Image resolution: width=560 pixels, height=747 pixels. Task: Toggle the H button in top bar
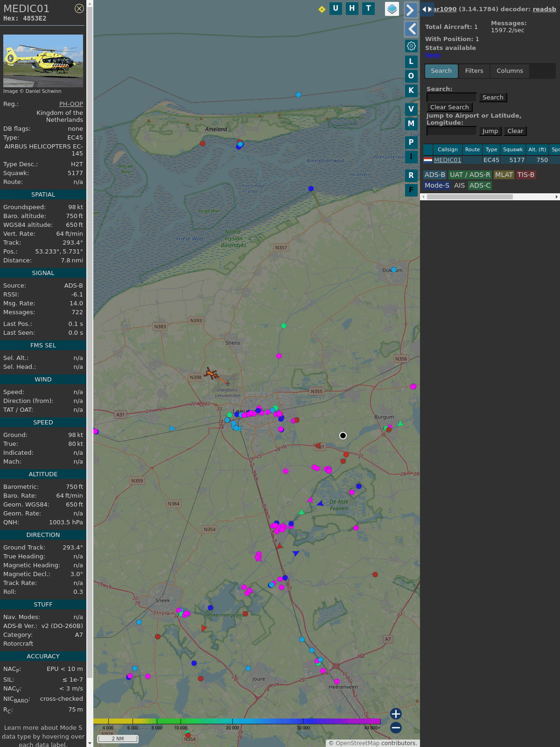tap(352, 8)
